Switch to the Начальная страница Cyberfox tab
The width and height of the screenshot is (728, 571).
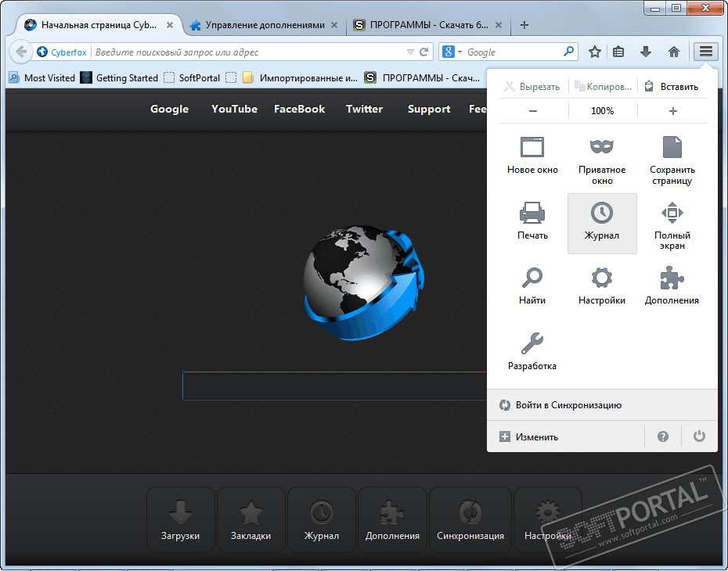click(x=99, y=25)
